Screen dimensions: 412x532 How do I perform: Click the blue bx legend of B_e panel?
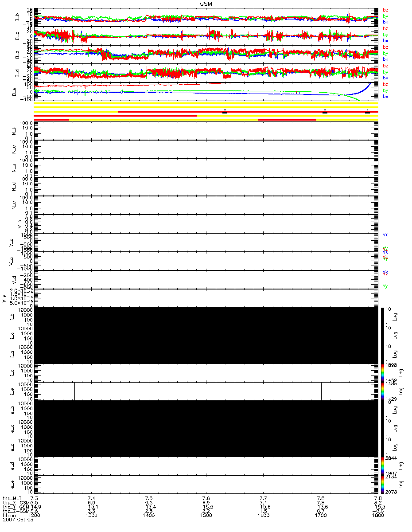tap(385, 97)
